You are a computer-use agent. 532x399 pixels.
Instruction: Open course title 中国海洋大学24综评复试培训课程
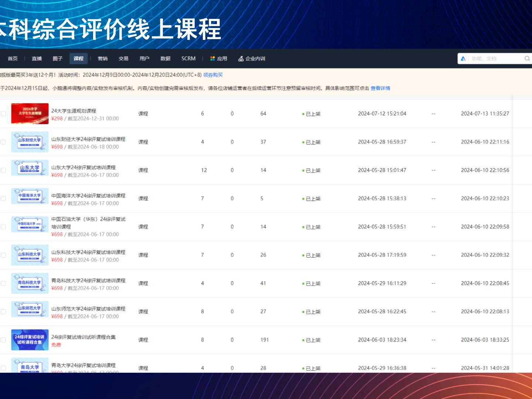tap(88, 195)
